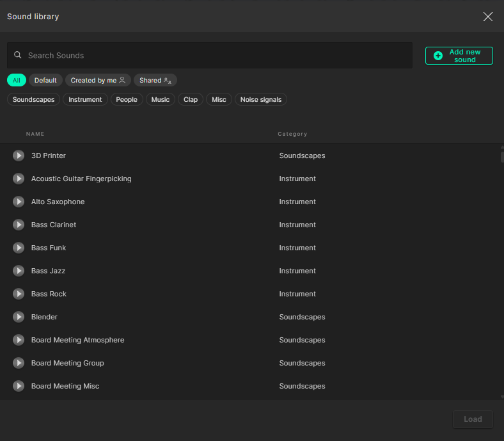Select the 3D Printer row name
The height and width of the screenshot is (441, 504).
point(49,156)
